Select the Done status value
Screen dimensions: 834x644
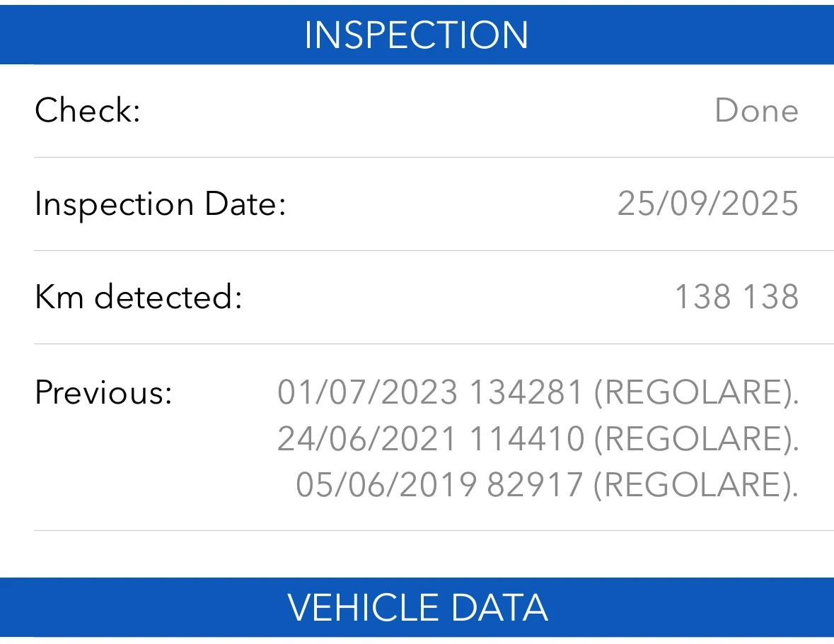click(756, 111)
